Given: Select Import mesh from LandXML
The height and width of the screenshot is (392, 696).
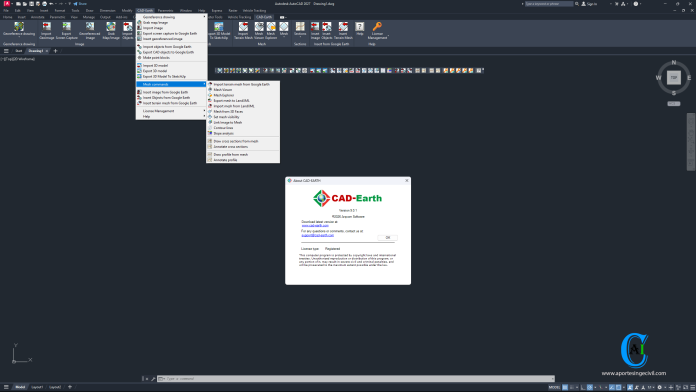Looking at the screenshot, I should pyautogui.click(x=243, y=106).
